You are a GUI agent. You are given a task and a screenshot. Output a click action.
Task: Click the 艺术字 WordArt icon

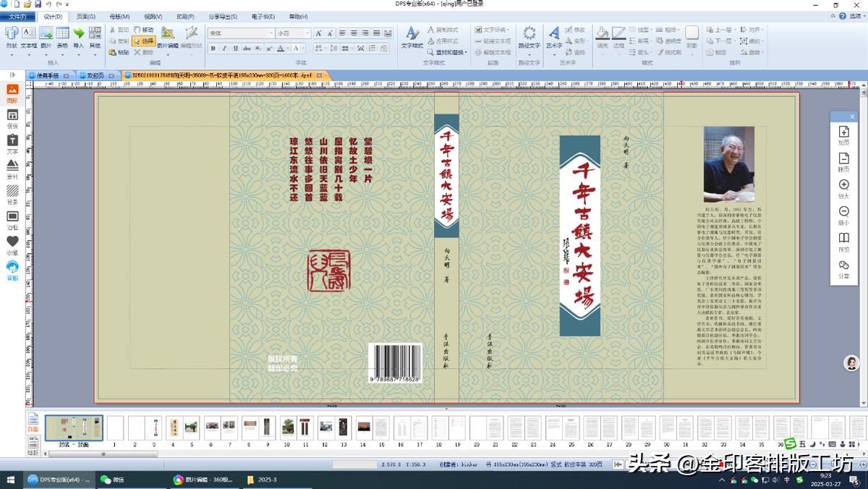553,34
